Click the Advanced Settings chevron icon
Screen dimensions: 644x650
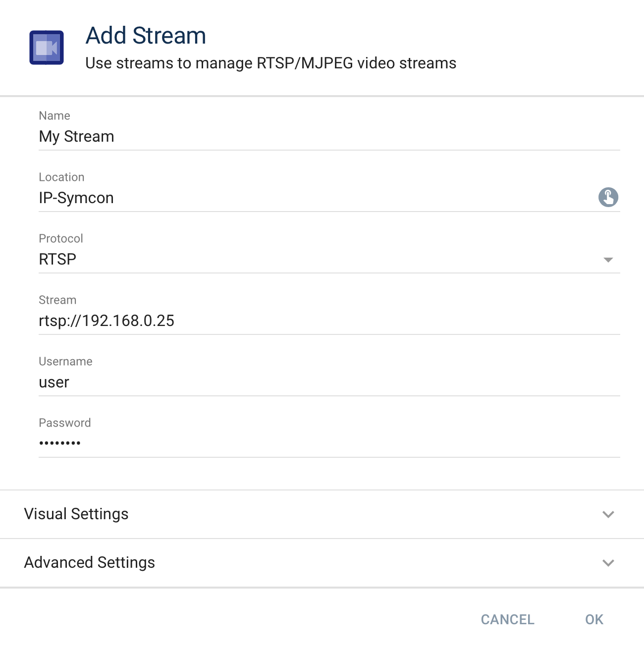click(x=608, y=563)
